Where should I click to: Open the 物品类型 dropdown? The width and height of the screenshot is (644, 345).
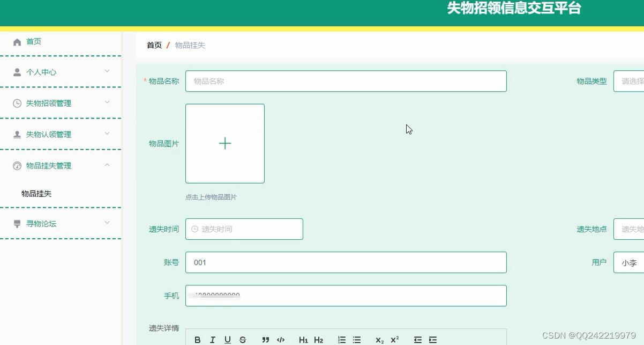click(628, 81)
